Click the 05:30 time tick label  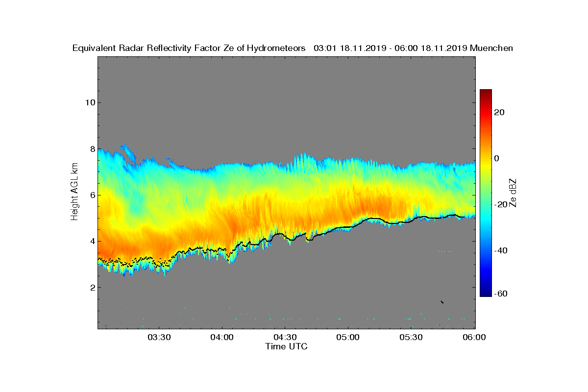(x=412, y=338)
